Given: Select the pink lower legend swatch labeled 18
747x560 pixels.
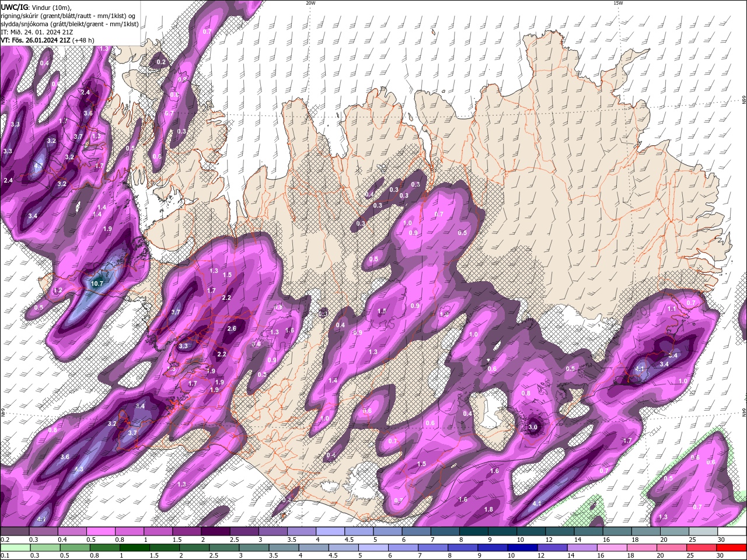Looking at the screenshot, I should click(x=642, y=548).
